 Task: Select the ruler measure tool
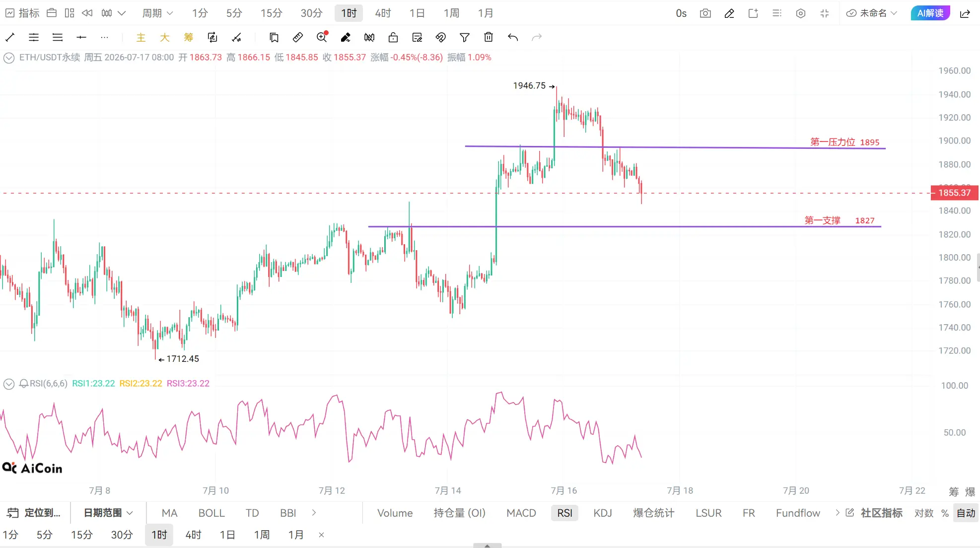[x=298, y=37]
